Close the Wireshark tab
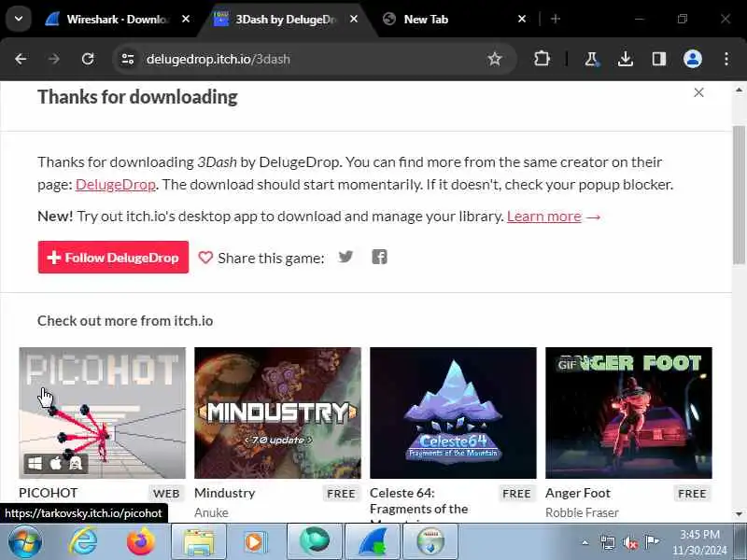The height and width of the screenshot is (560, 747). [x=186, y=19]
